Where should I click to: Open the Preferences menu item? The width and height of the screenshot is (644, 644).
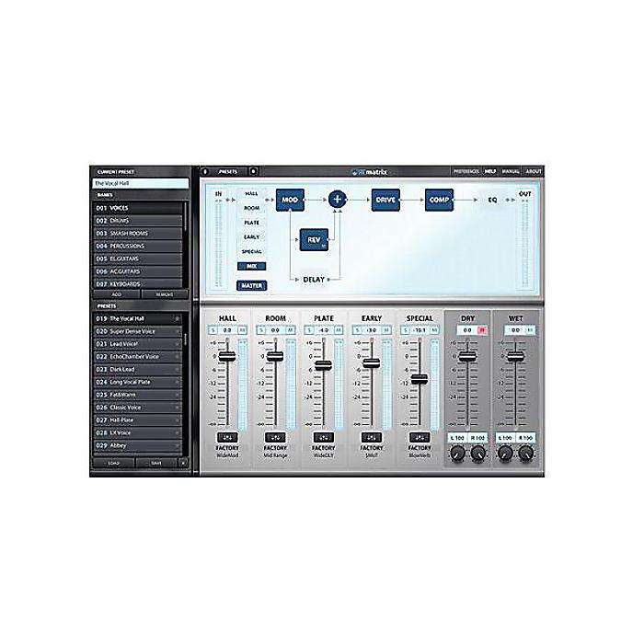coord(466,172)
